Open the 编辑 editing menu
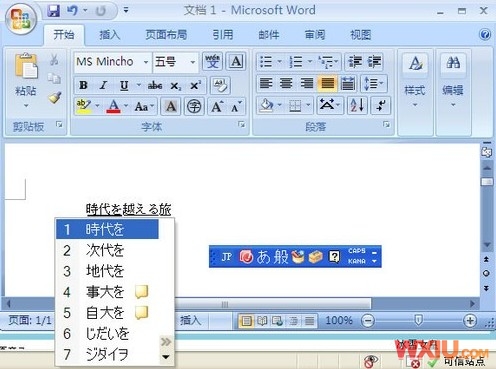Image resolution: width=496 pixels, height=369 pixels. (x=453, y=80)
